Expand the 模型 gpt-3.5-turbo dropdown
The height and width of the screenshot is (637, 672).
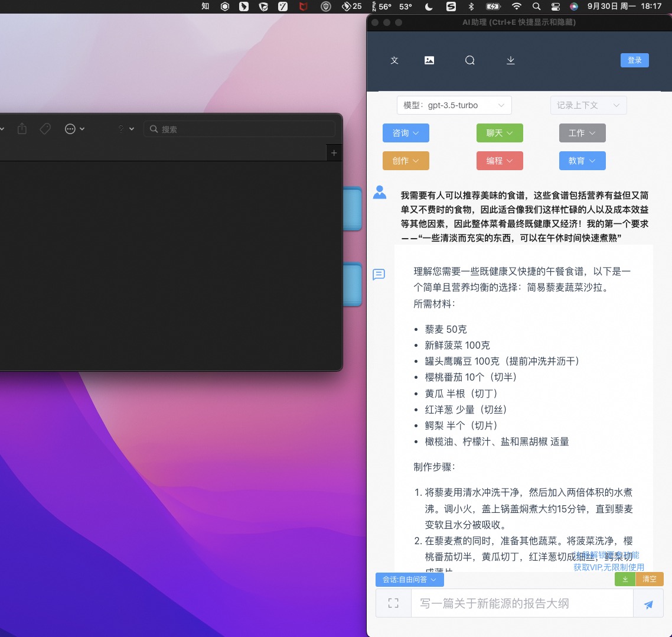[x=454, y=105]
